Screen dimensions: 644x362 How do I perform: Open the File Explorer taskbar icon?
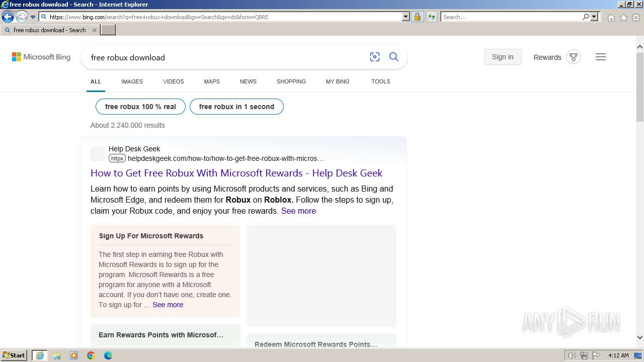[x=57, y=355]
